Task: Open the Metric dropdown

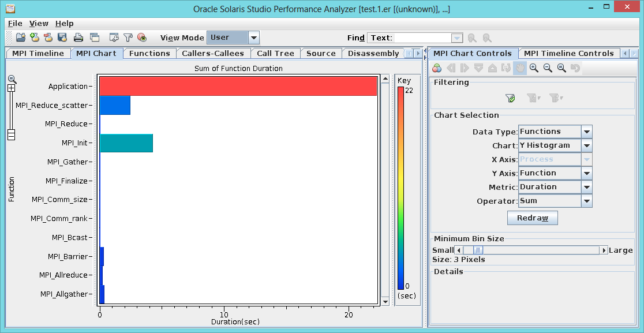Action: pyautogui.click(x=587, y=187)
